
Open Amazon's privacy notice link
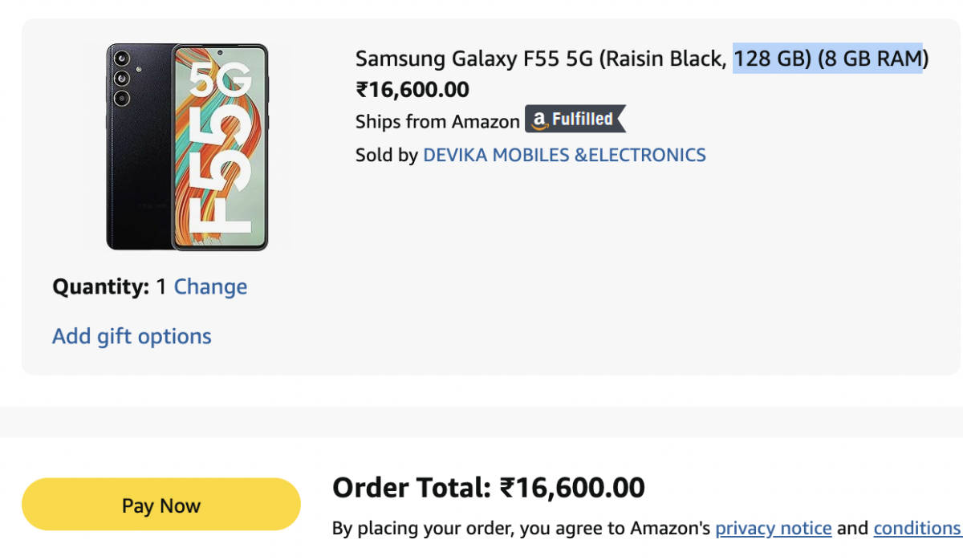point(773,528)
